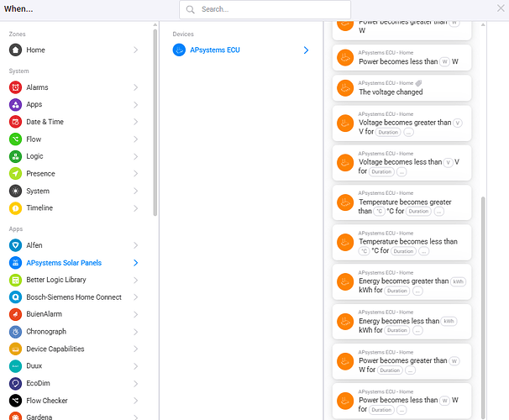Expand the Duux chevron

click(x=136, y=366)
